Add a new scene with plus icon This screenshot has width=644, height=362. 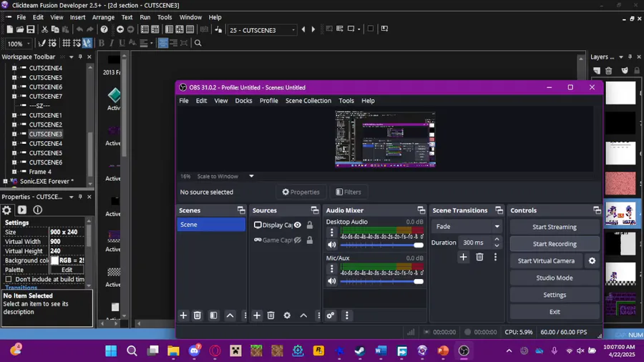[183, 315]
